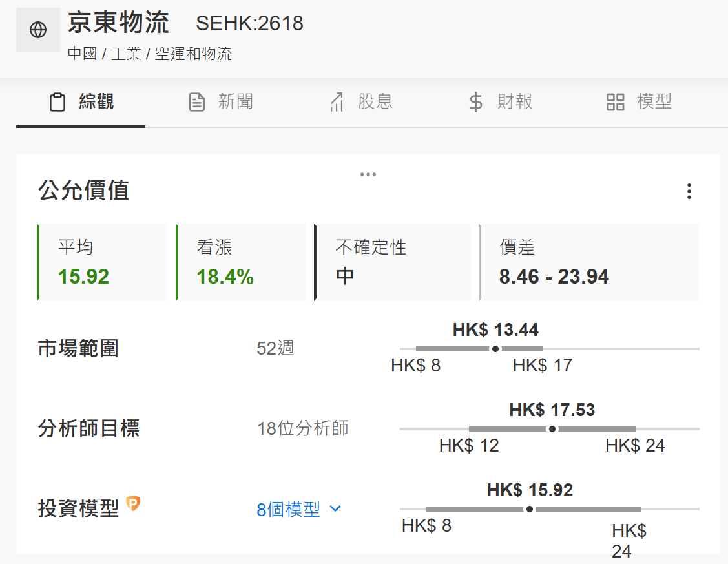Click the chart arrow icon on 股息 tab
Viewport: 728px width, 564px height.
pyautogui.click(x=337, y=102)
